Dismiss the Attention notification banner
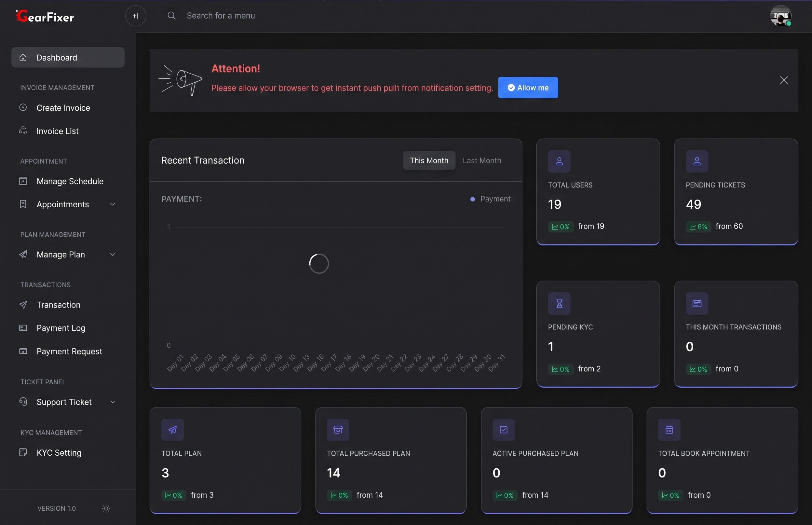The image size is (812, 525). pos(784,80)
